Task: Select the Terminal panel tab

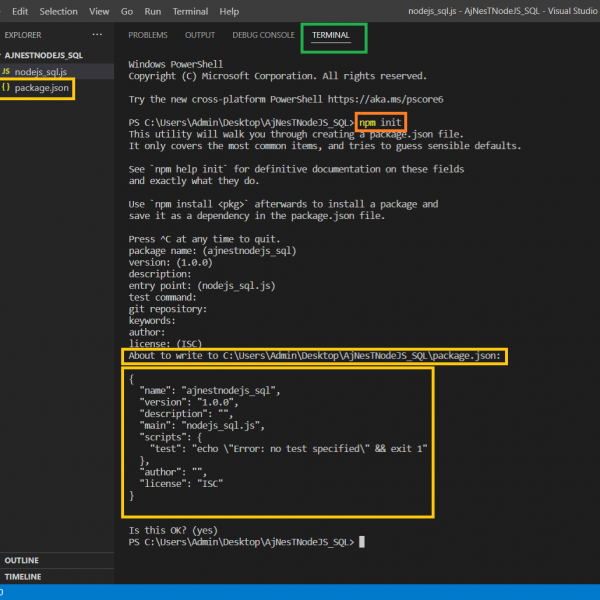Action: click(332, 35)
